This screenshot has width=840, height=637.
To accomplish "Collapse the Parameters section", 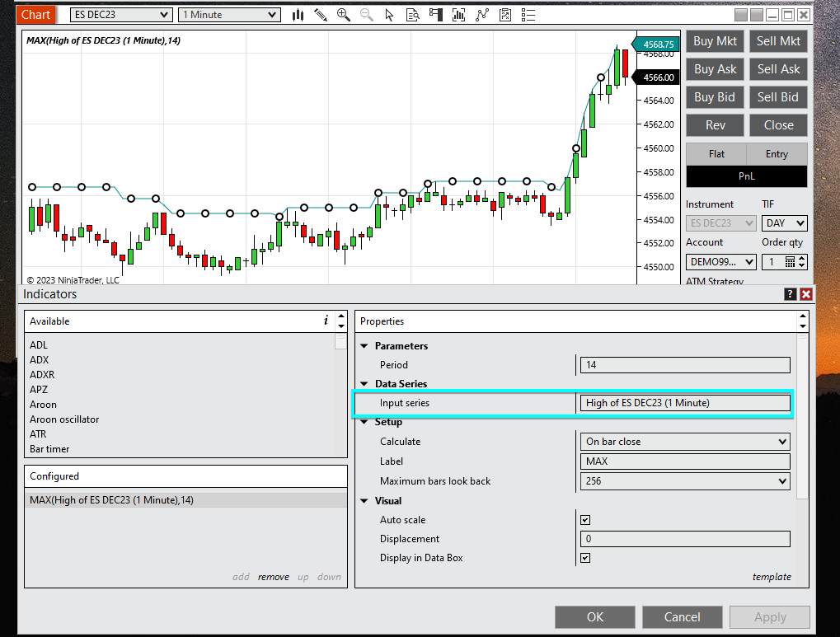I will (364, 346).
